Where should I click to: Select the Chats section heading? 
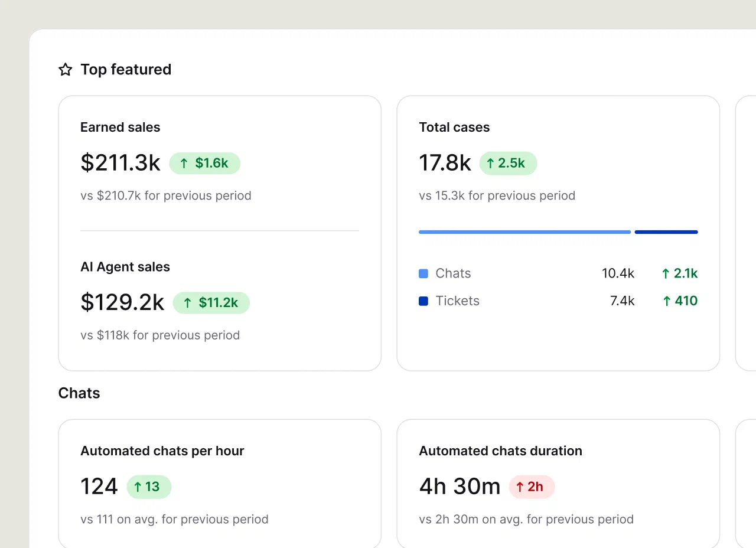point(79,393)
